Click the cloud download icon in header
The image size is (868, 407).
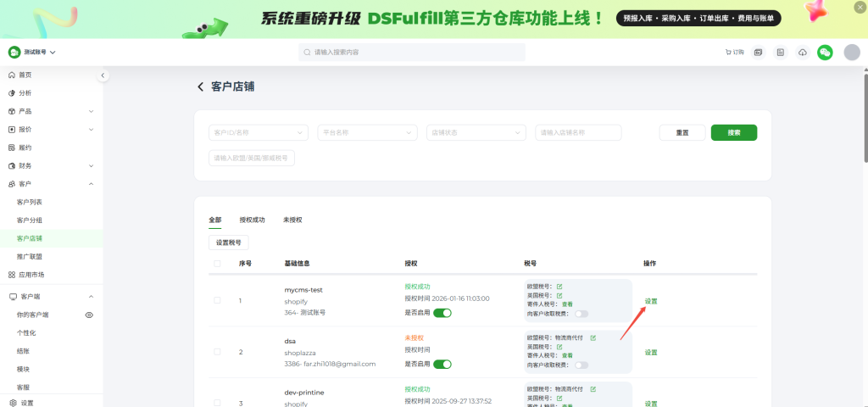pyautogui.click(x=803, y=53)
